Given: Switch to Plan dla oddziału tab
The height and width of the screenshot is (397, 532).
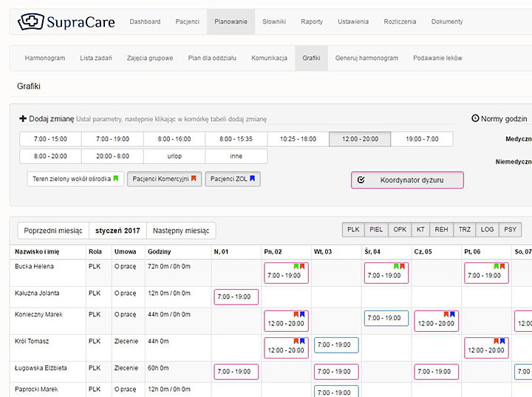Looking at the screenshot, I should [x=212, y=58].
